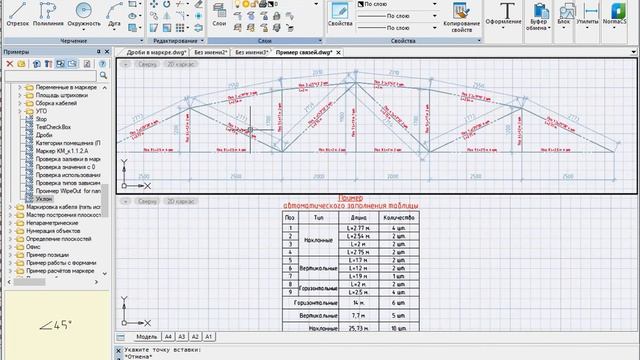640x360 pixels.
Task: Click the help question mark in Примеры panel
Action: click(x=102, y=64)
